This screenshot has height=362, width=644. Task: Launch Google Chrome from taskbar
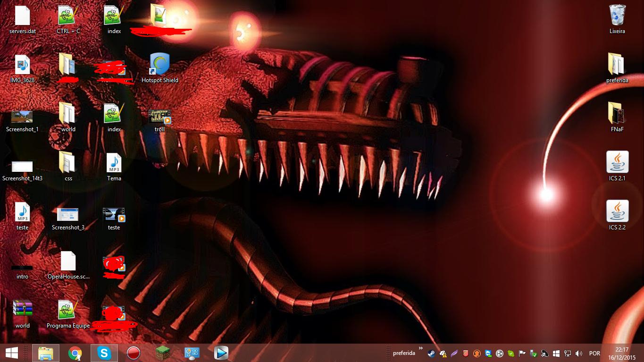tap(75, 353)
